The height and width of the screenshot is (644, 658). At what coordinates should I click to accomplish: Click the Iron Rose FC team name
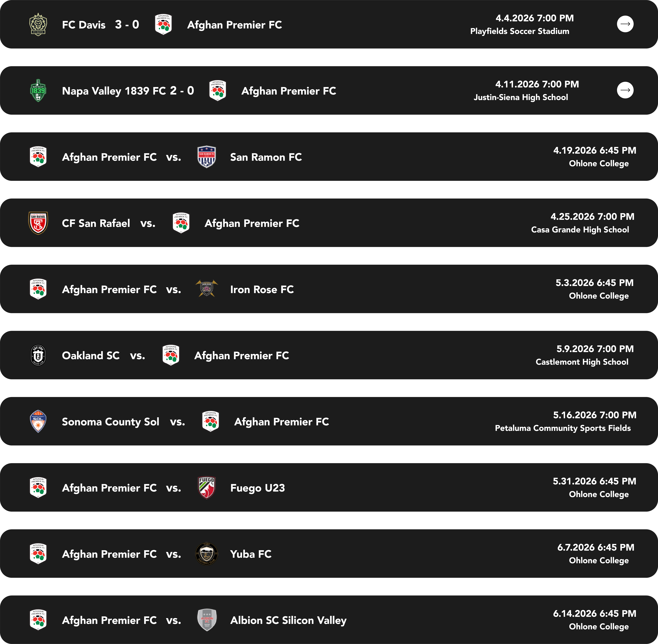(262, 290)
